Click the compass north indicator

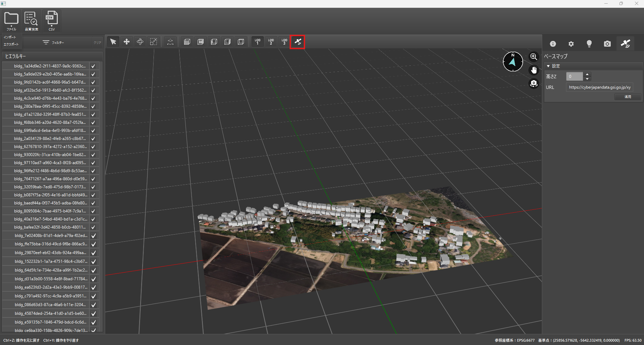point(513,61)
